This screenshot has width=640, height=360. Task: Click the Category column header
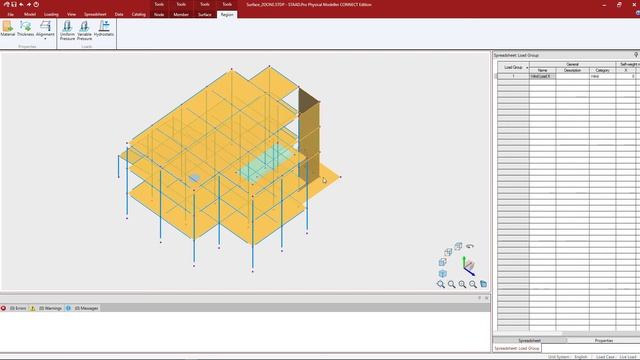pyautogui.click(x=602, y=71)
